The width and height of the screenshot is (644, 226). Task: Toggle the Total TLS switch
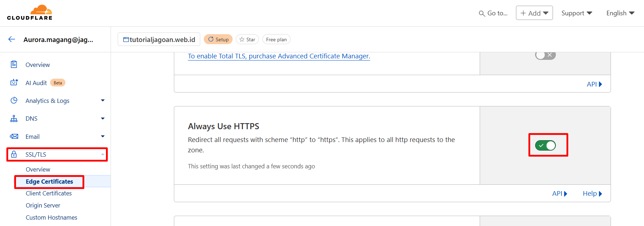point(545,55)
